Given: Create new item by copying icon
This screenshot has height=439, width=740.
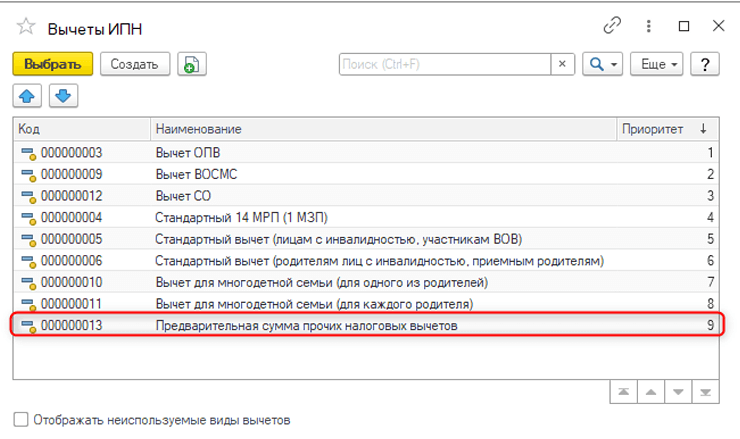Looking at the screenshot, I should click(191, 64).
